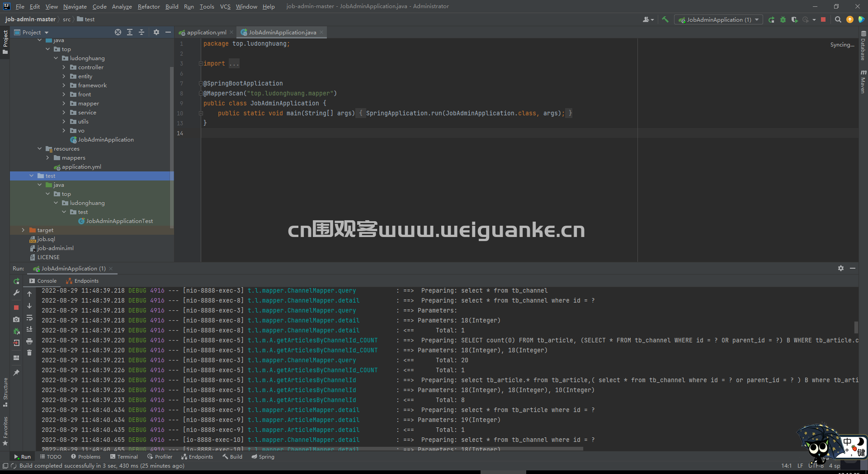868x474 pixels.
Task: Open the Database side panel
Action: pyautogui.click(x=863, y=45)
